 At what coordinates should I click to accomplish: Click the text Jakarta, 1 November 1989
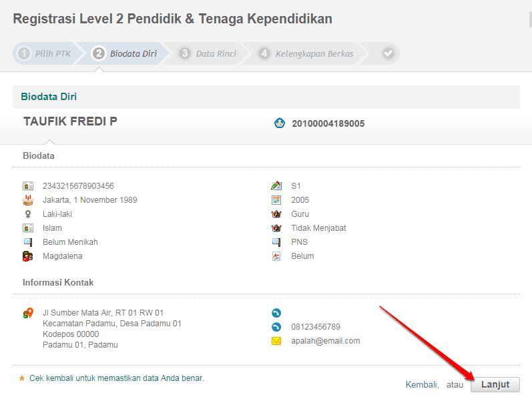(x=90, y=200)
